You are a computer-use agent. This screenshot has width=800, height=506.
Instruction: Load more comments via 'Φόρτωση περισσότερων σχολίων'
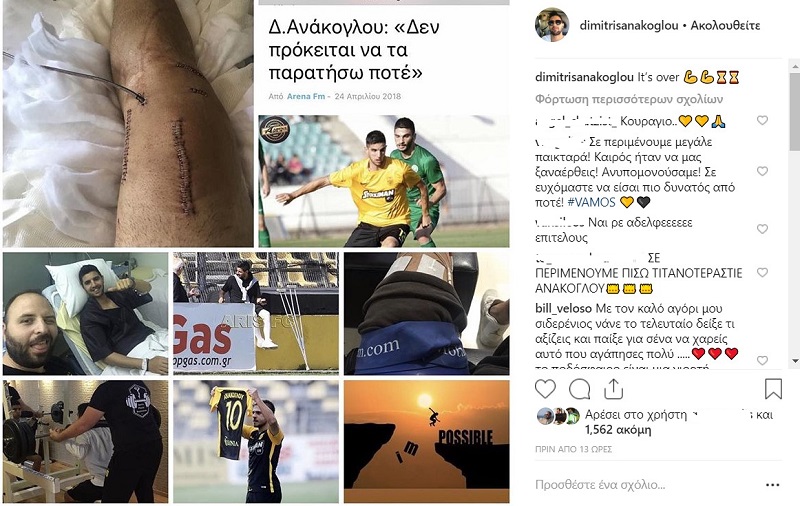point(629,99)
